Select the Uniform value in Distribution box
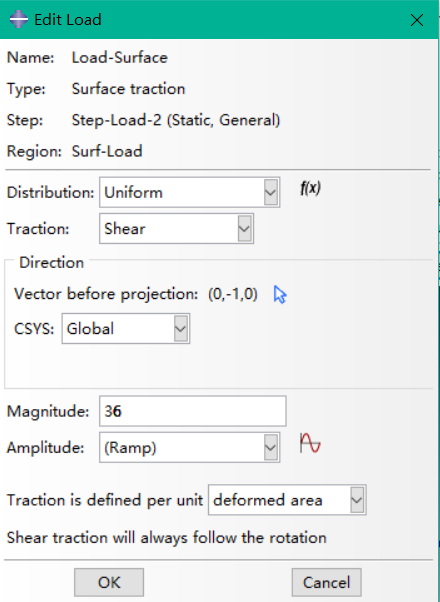This screenshot has width=440, height=602. (x=134, y=192)
